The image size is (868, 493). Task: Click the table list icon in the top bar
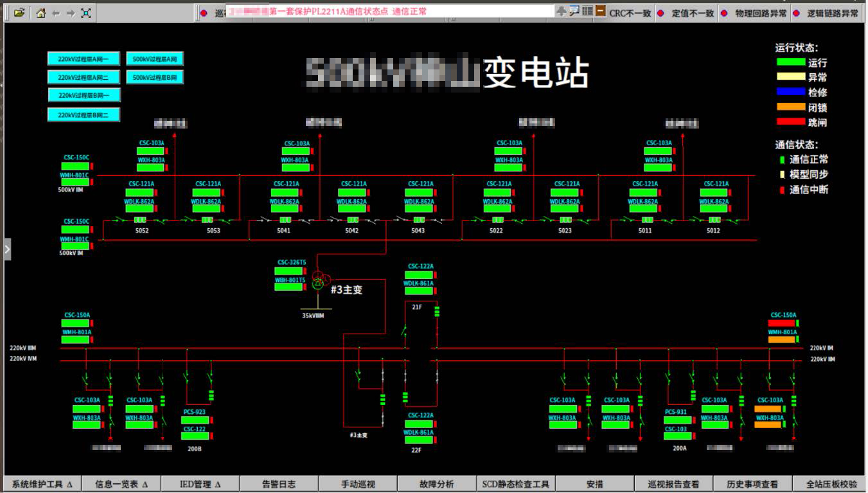tap(587, 11)
